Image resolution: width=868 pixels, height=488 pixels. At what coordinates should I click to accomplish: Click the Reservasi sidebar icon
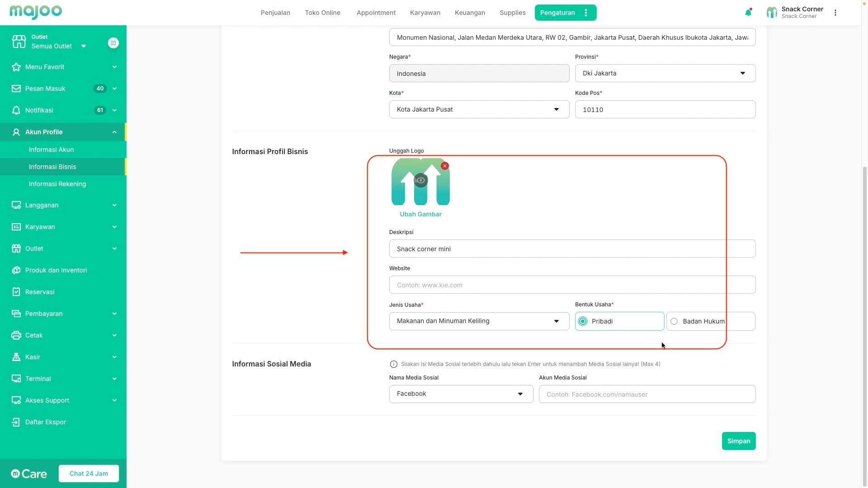point(16,292)
